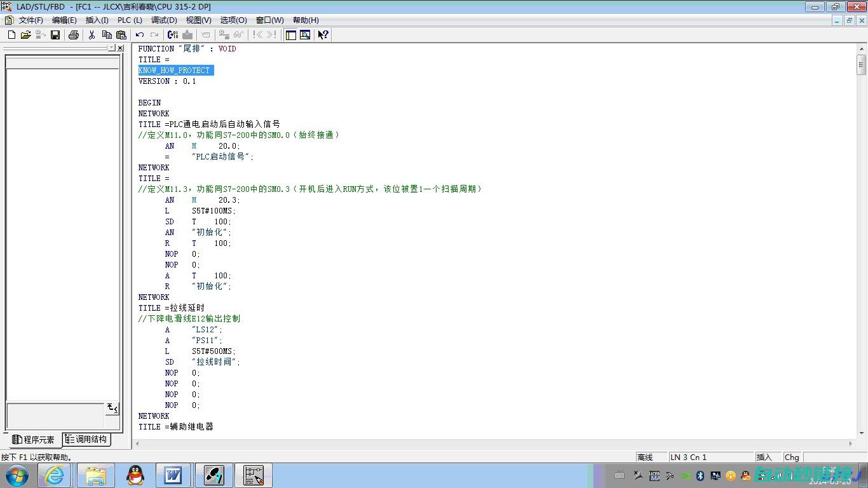Open the 帮助(H) menu
Viewport: 868px width, 488px height.
click(x=306, y=20)
